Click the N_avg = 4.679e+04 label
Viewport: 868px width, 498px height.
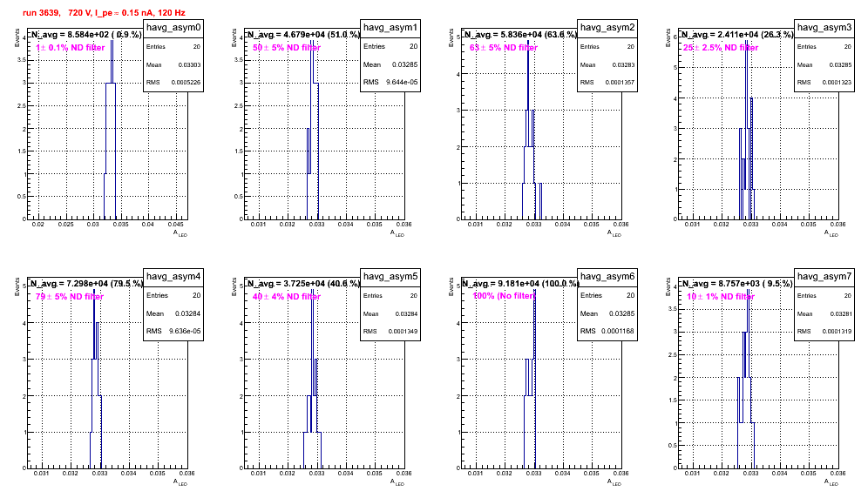[x=303, y=34]
